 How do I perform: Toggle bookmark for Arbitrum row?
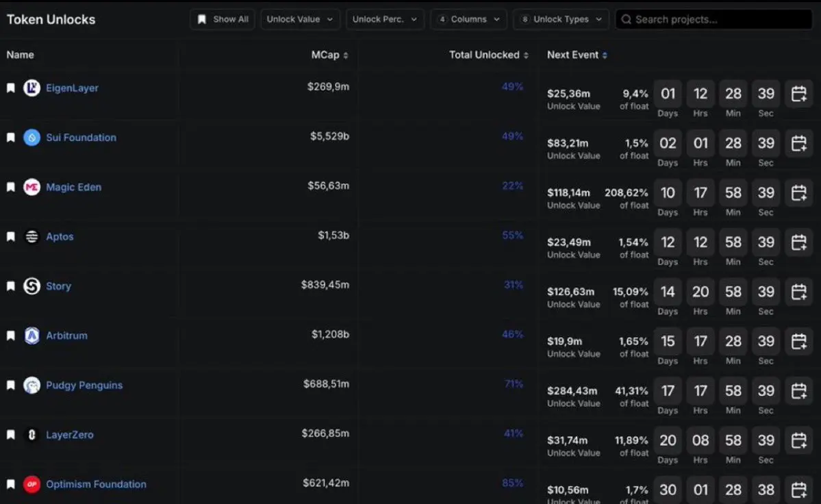[11, 336]
